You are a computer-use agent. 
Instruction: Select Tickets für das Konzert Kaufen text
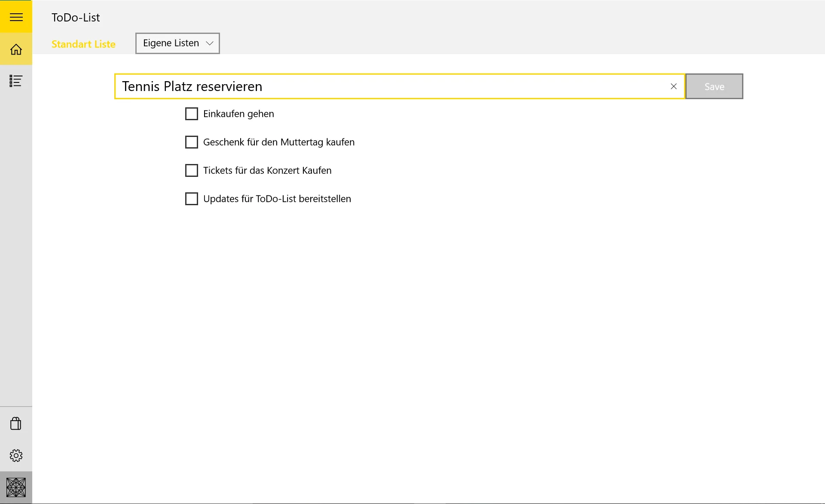267,170
